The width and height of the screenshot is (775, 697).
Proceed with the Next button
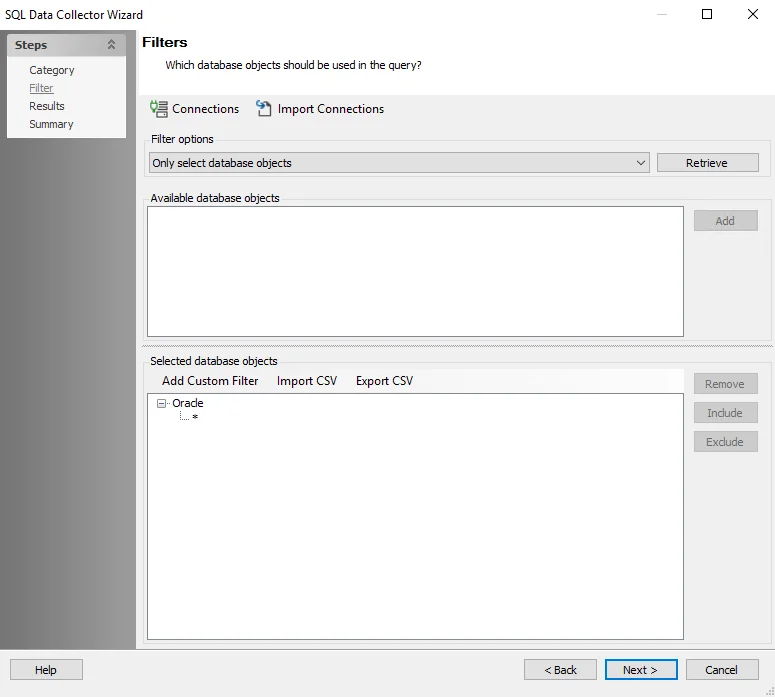click(641, 670)
